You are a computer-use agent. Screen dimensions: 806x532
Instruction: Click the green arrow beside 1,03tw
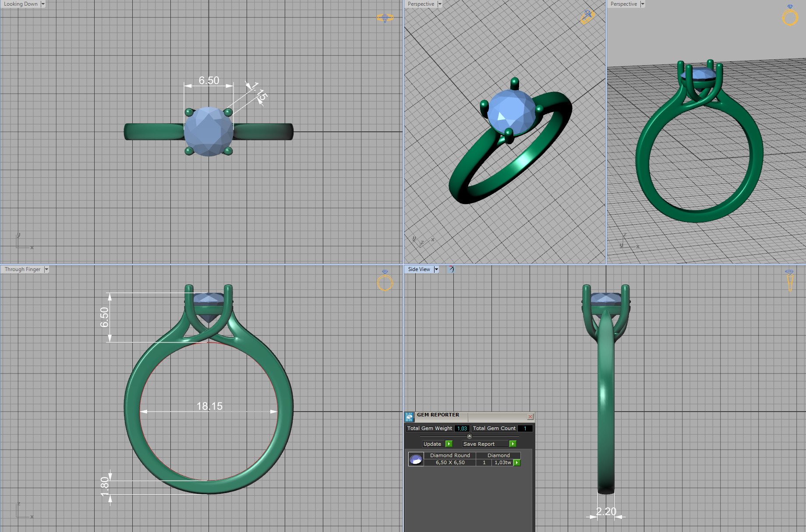point(517,462)
